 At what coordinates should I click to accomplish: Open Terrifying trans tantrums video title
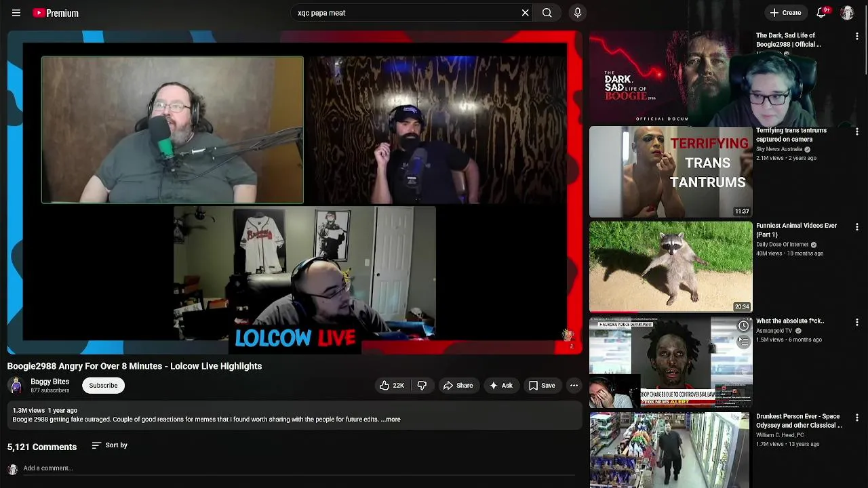coord(791,135)
